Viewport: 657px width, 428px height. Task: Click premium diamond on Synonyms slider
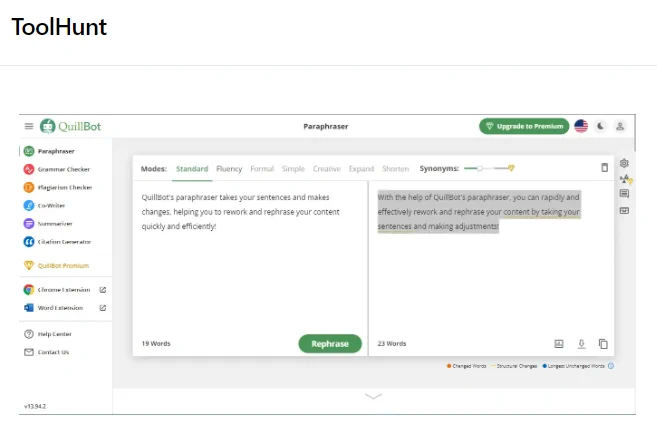point(511,168)
